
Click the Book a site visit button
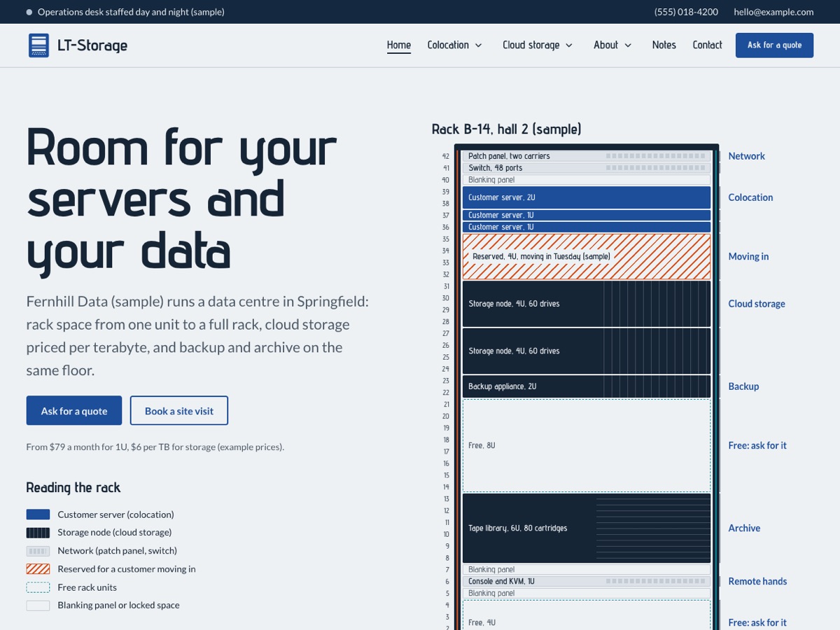click(x=179, y=411)
